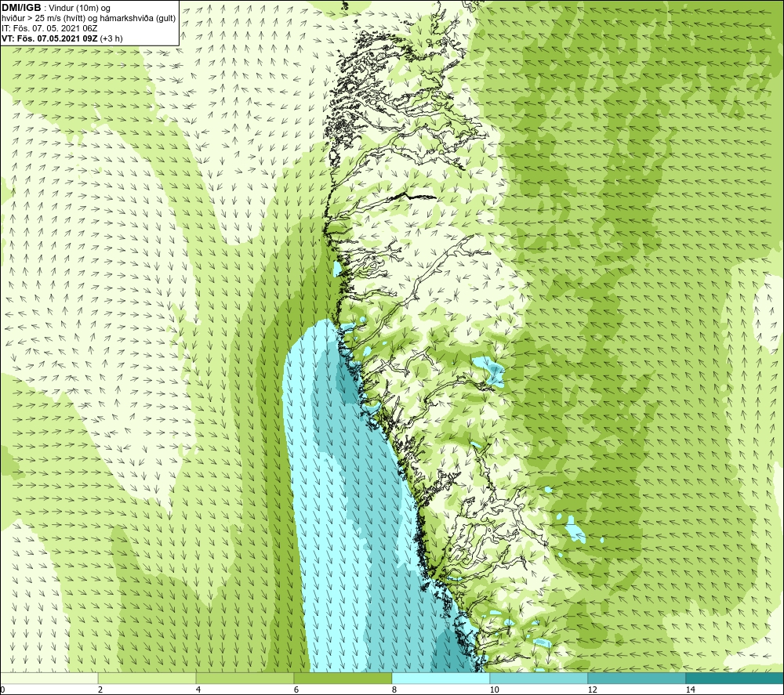784x695 pixels.
Task: Click the '2' label on the wind scale
Action: pos(100,690)
